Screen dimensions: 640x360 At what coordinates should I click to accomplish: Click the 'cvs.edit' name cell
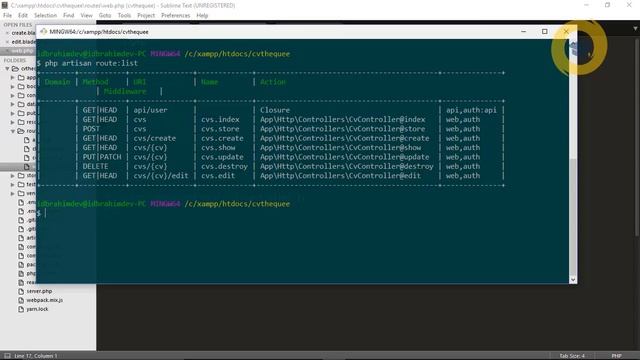point(218,176)
